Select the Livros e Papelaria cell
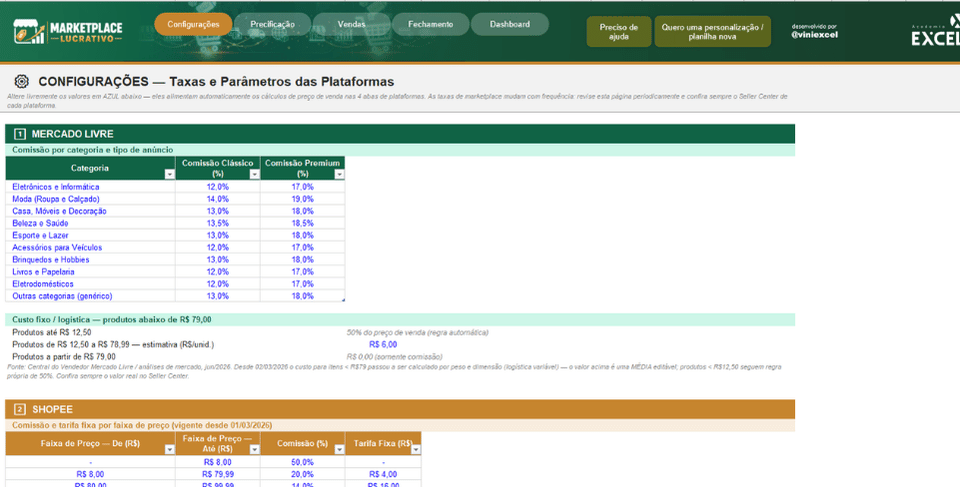 click(91, 272)
